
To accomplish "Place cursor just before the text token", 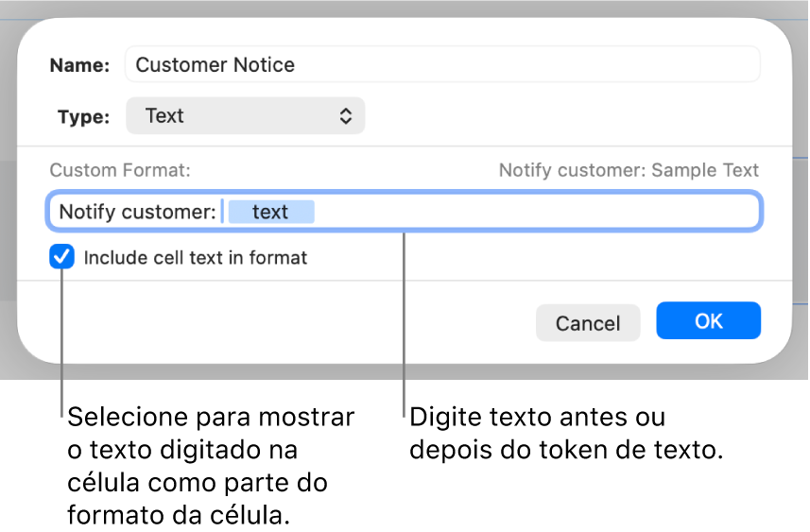I will [x=225, y=212].
